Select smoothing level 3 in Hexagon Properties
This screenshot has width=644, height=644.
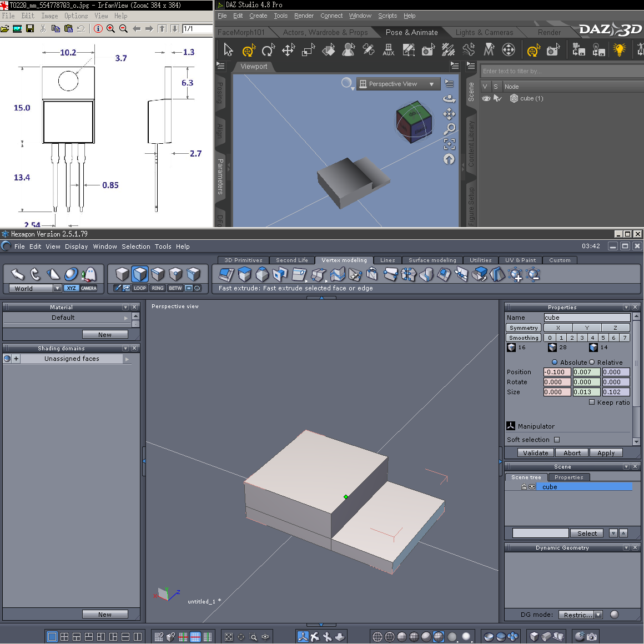point(582,338)
